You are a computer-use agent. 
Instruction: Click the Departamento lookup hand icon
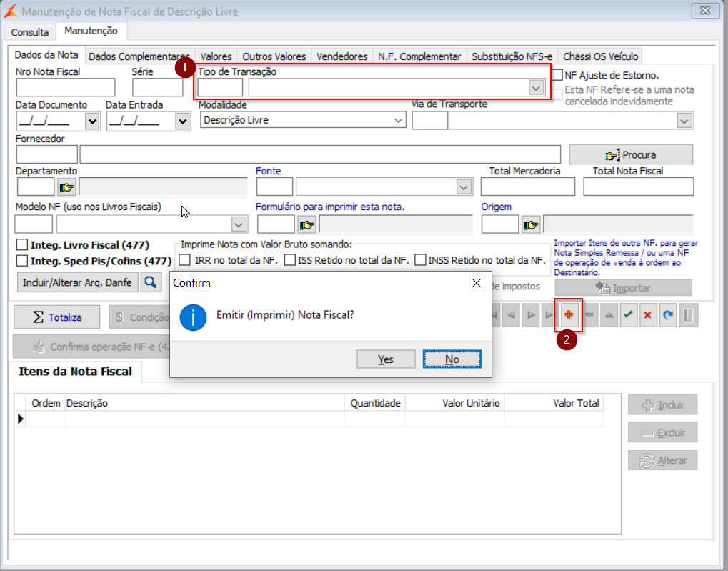[x=67, y=187]
